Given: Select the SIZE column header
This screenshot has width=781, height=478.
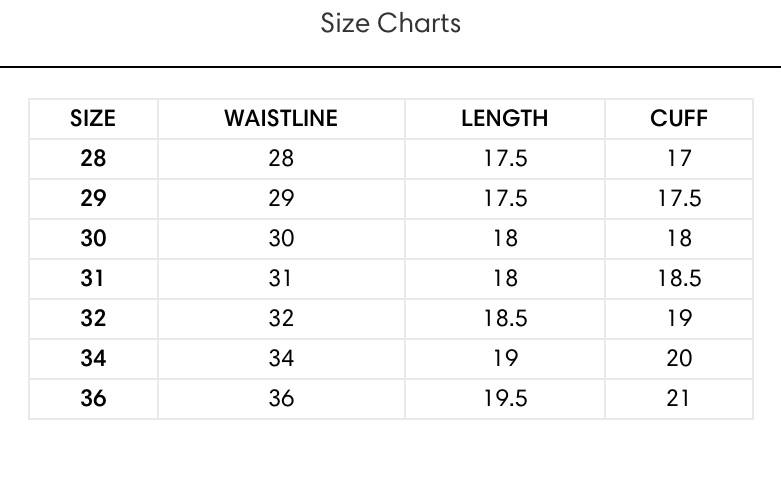Looking at the screenshot, I should [93, 119].
